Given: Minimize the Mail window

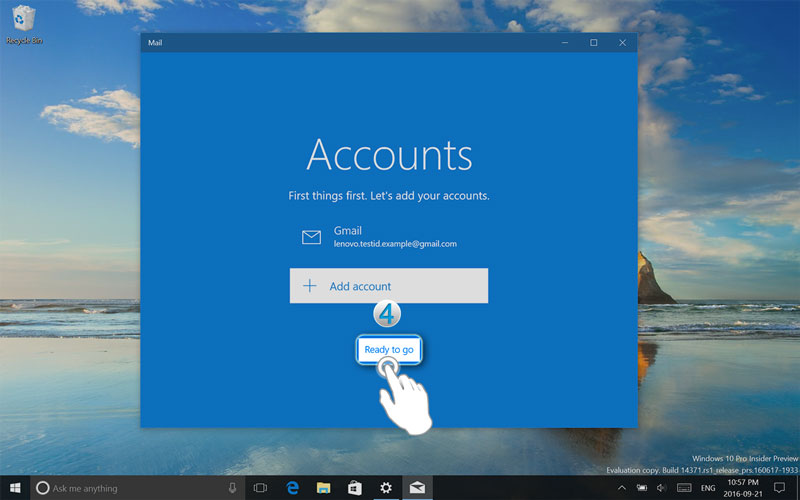Looking at the screenshot, I should pyautogui.click(x=565, y=43).
